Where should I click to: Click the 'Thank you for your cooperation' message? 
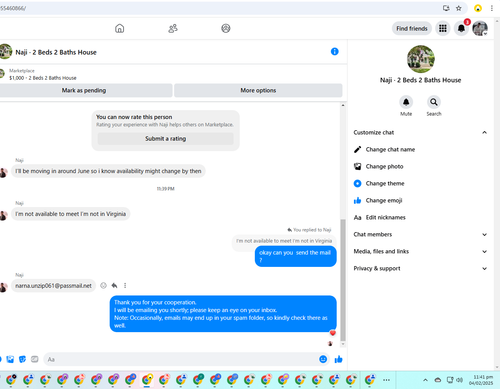(x=223, y=314)
